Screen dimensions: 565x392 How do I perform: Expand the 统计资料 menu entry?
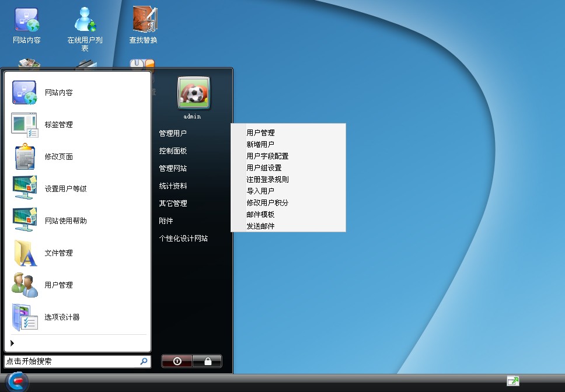point(173,186)
